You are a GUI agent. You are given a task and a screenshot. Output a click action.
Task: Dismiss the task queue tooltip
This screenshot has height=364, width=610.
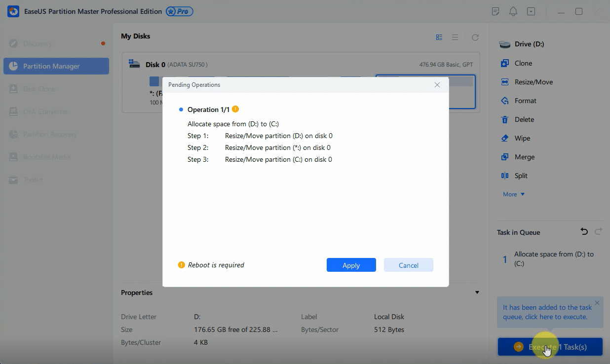tap(597, 303)
